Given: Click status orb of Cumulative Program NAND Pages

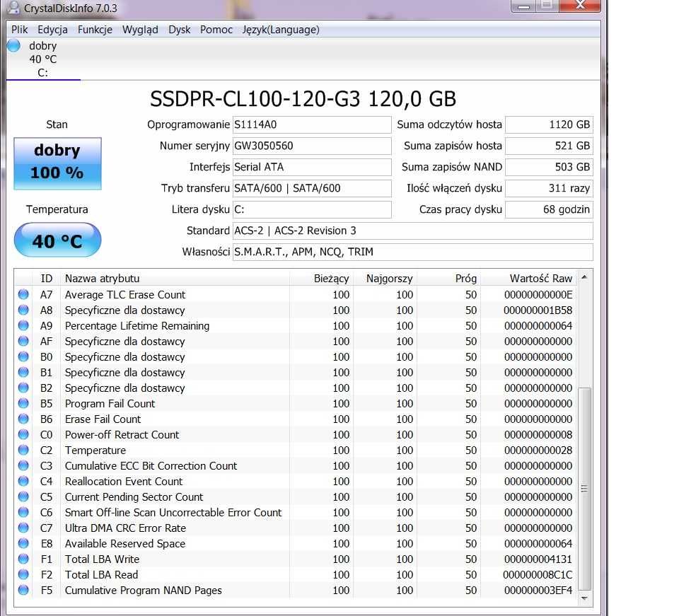Looking at the screenshot, I should click(x=23, y=590).
